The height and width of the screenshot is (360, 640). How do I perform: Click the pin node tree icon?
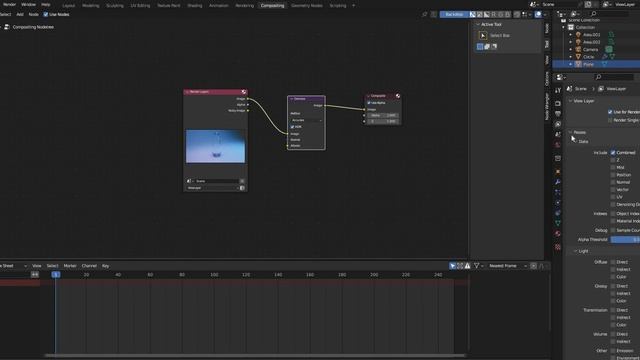[424, 14]
